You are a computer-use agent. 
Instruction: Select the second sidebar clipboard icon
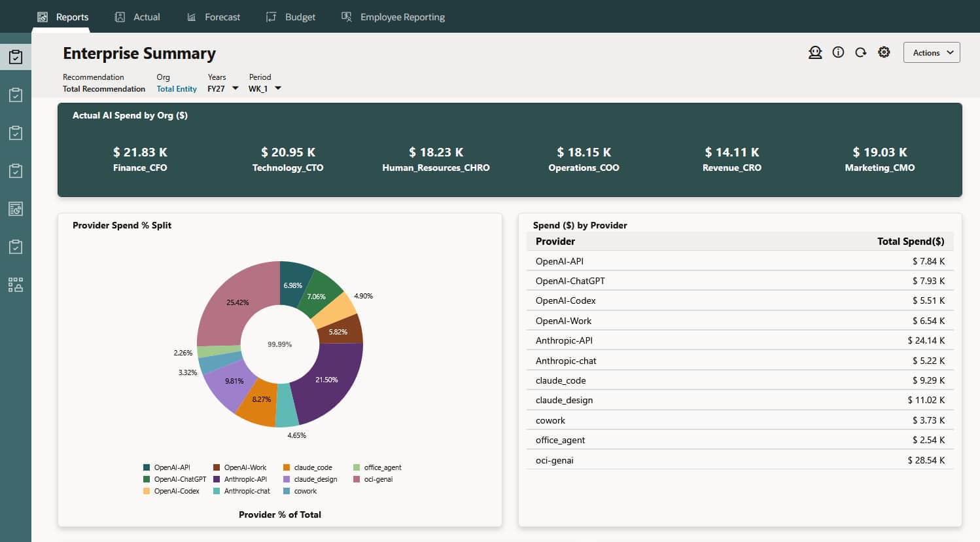pyautogui.click(x=16, y=95)
